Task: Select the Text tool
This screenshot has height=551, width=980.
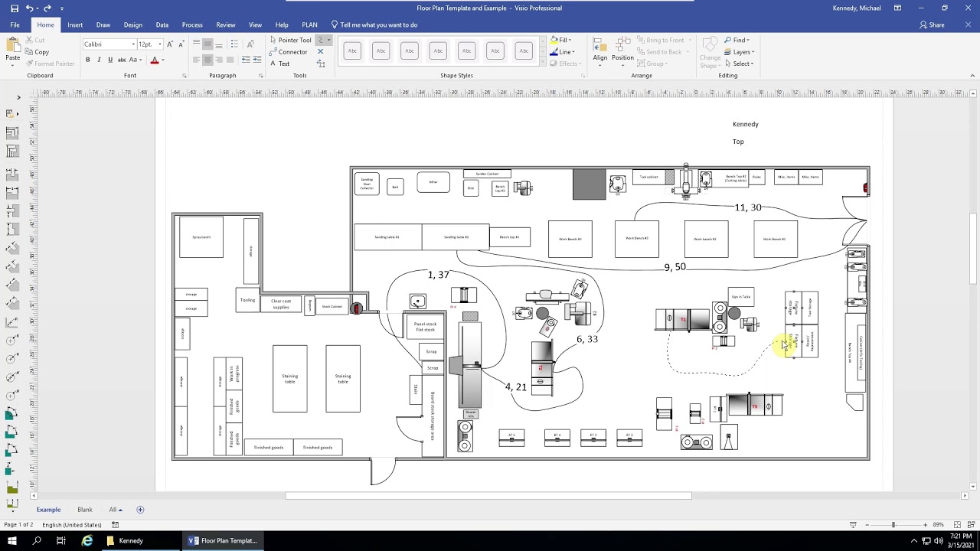Action: (x=279, y=64)
